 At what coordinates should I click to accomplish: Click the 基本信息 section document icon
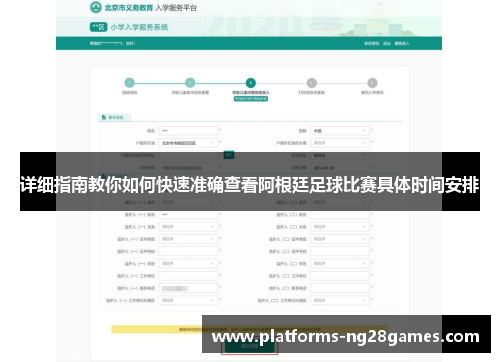coord(104,117)
